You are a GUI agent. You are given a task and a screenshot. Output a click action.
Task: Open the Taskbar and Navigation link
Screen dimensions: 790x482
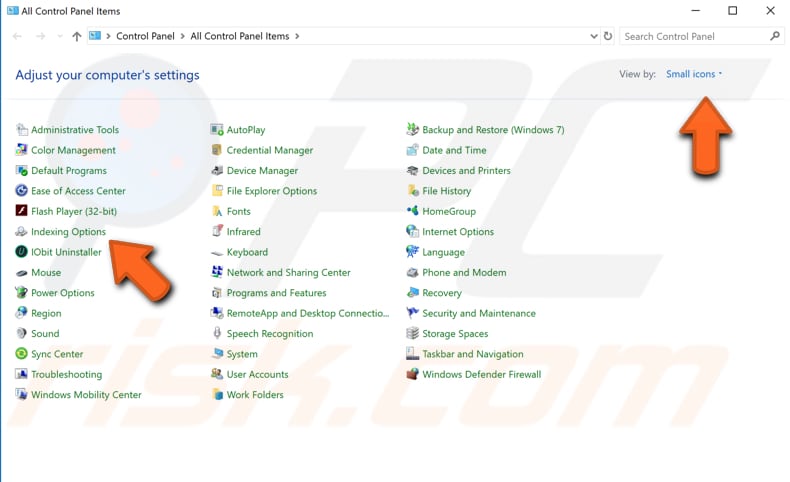click(473, 354)
